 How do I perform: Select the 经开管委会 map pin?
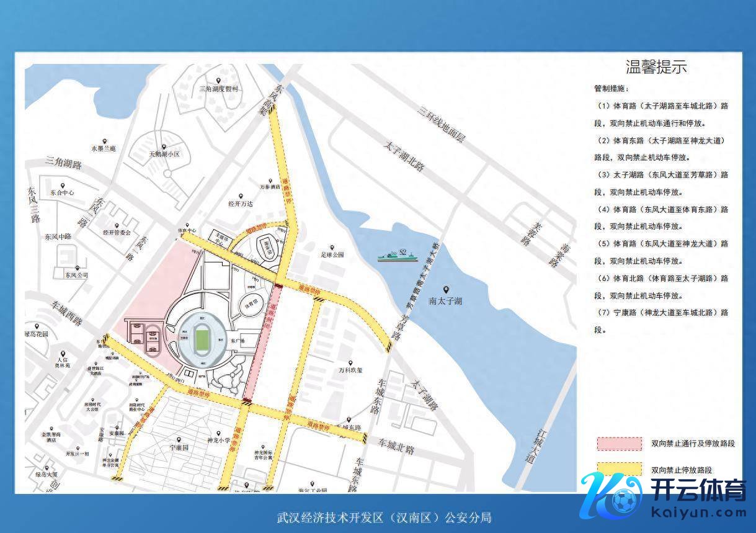117,225
